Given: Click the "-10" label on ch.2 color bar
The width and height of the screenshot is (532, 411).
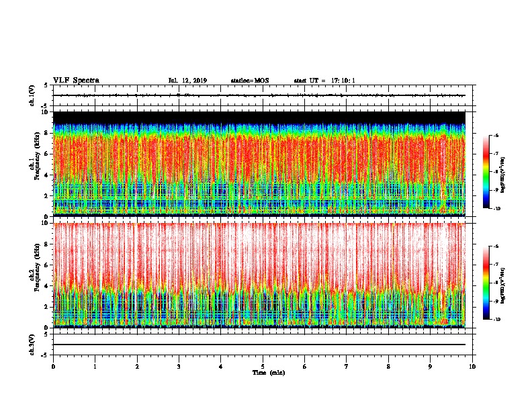Looking at the screenshot, I should pyautogui.click(x=497, y=320).
